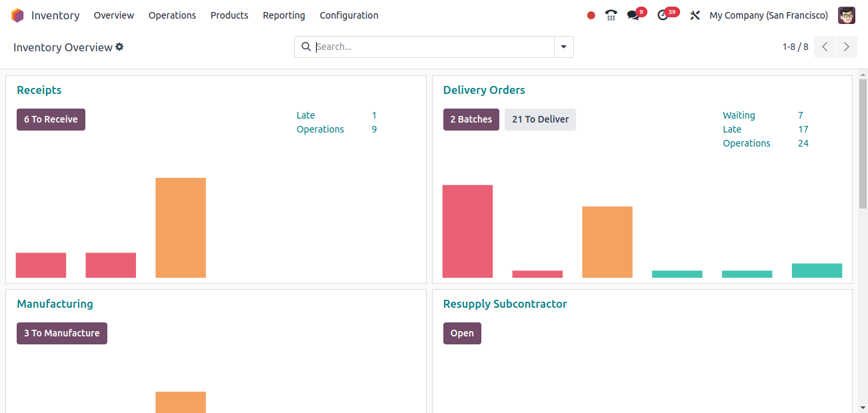Open the My Company (San Francisco) switcher
868x413 pixels.
pos(769,15)
